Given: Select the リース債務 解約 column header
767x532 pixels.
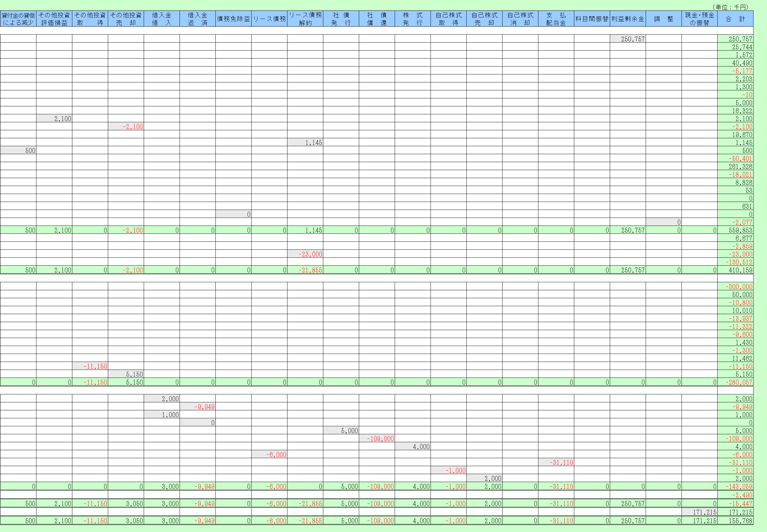Looking at the screenshot, I should point(305,19).
